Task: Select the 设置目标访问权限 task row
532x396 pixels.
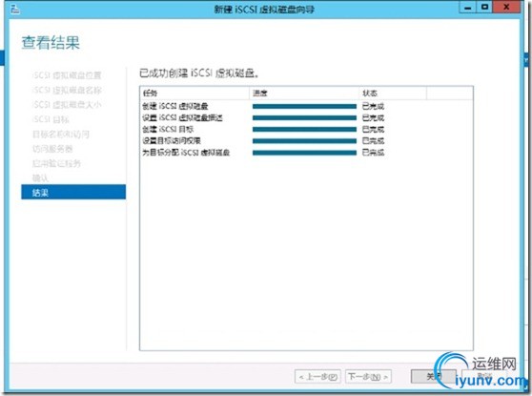Action: click(x=306, y=140)
